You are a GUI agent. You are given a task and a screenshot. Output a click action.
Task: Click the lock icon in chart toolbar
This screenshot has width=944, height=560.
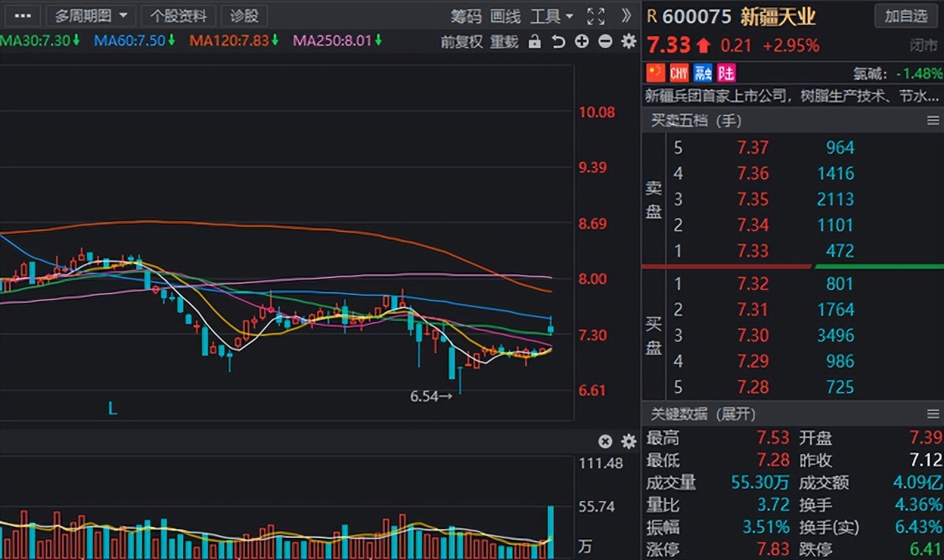point(535,42)
